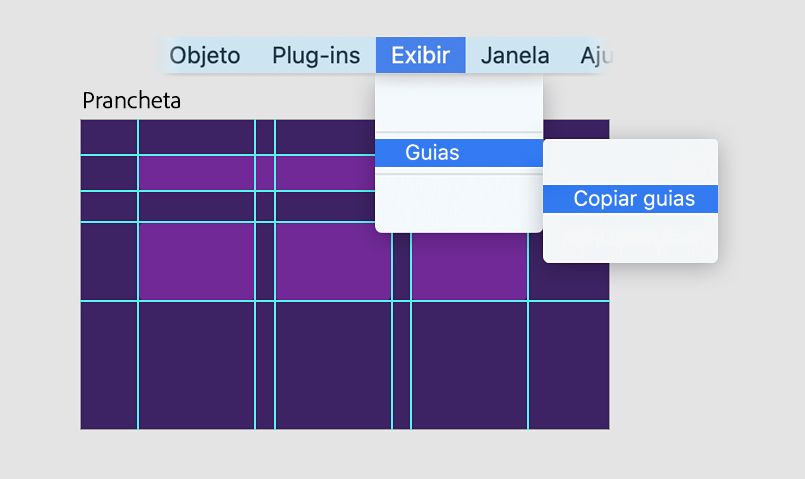Select the topmost horizontal cyan guide
Screen dimensions: 805x479
(x=108, y=155)
